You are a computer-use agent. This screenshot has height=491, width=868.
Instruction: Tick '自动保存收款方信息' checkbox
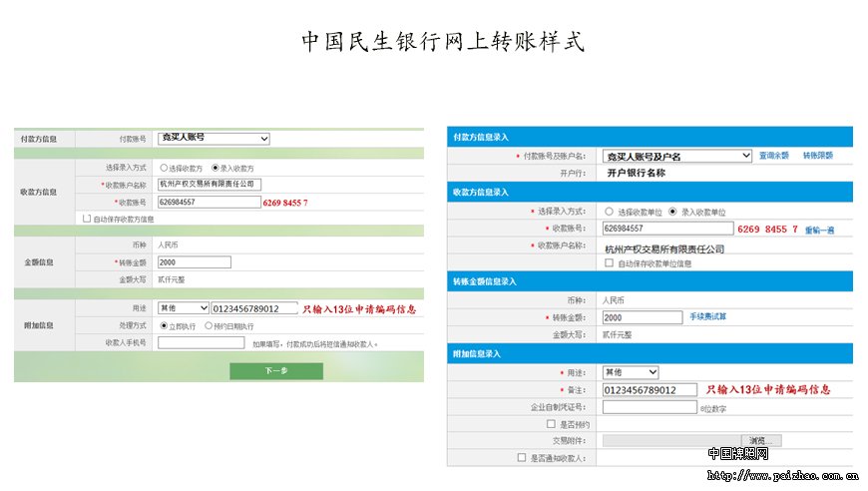click(87, 219)
